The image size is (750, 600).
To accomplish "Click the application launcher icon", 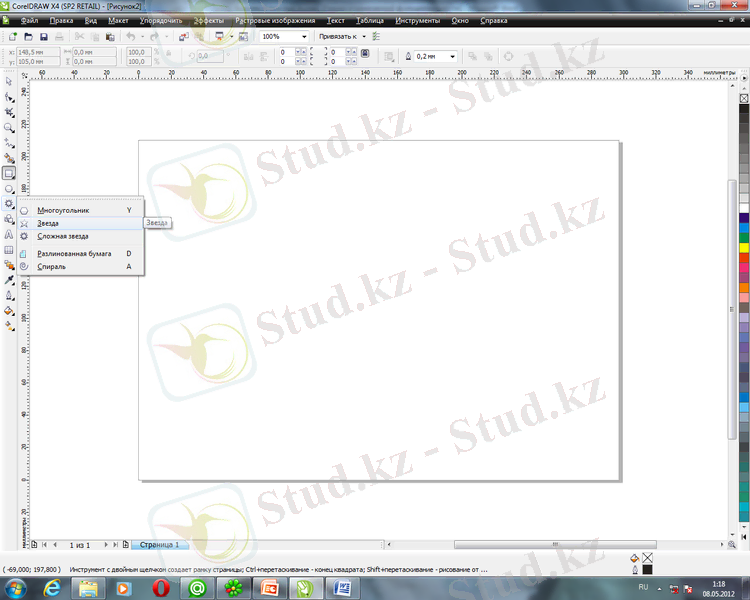I will pyautogui.click(x=220, y=36).
